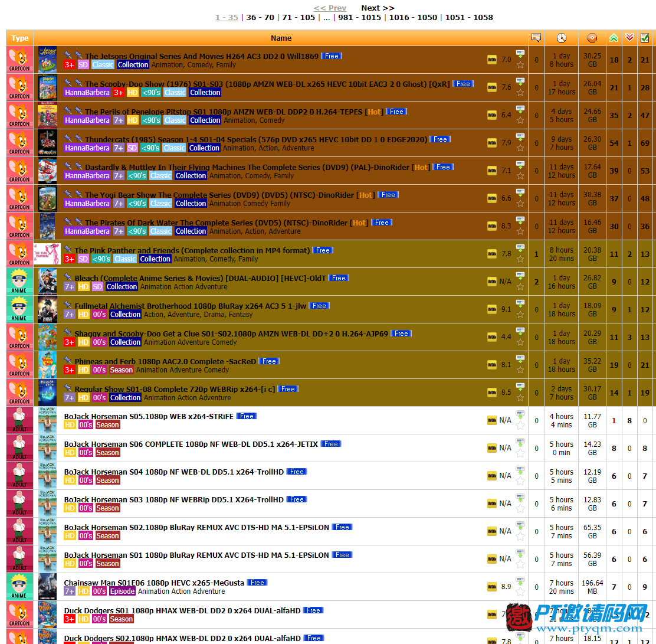Open Regular Show S01-08 Complete torrent title

coord(175,389)
